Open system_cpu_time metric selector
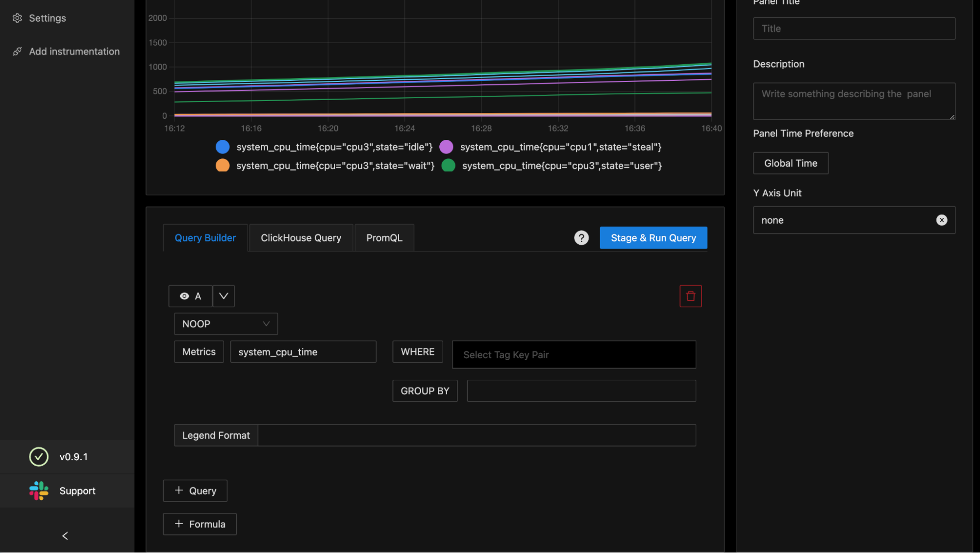Screen dimensions: 980x553 [303, 352]
